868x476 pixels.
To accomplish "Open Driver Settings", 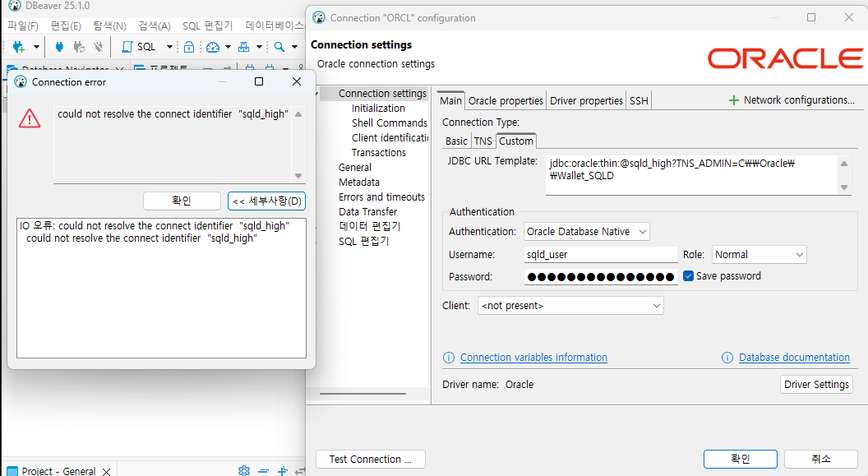I will [816, 384].
